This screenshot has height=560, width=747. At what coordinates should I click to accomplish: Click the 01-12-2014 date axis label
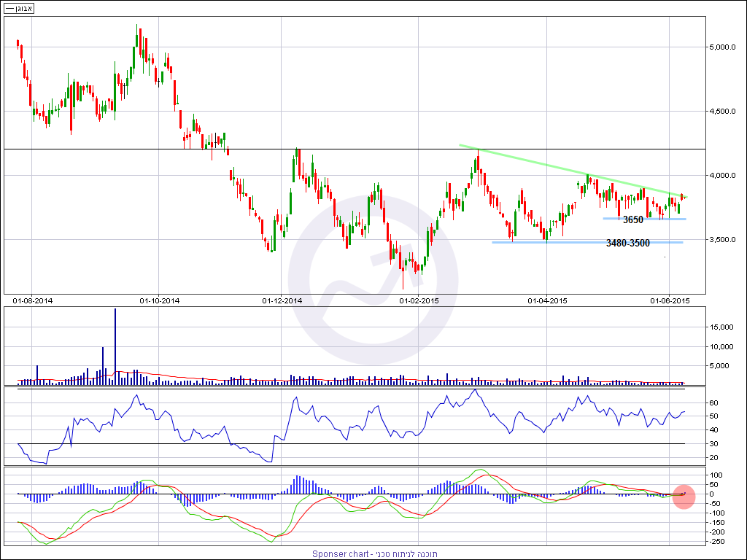click(x=282, y=300)
